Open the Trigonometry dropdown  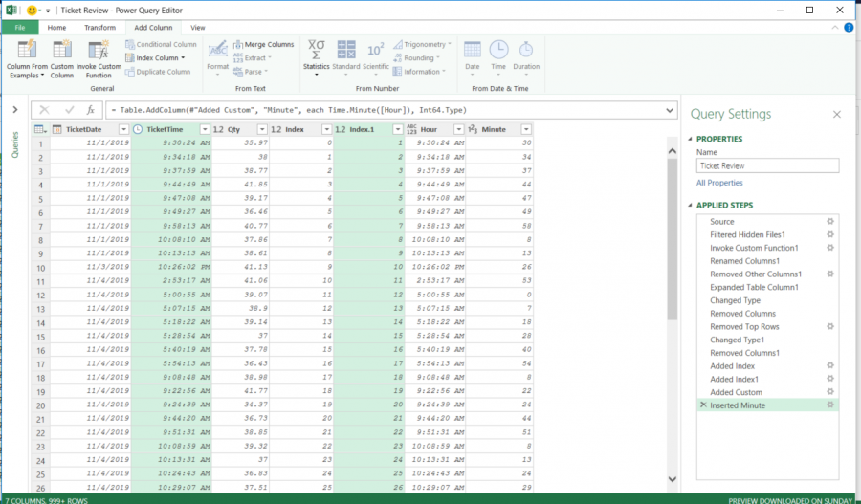coord(422,44)
